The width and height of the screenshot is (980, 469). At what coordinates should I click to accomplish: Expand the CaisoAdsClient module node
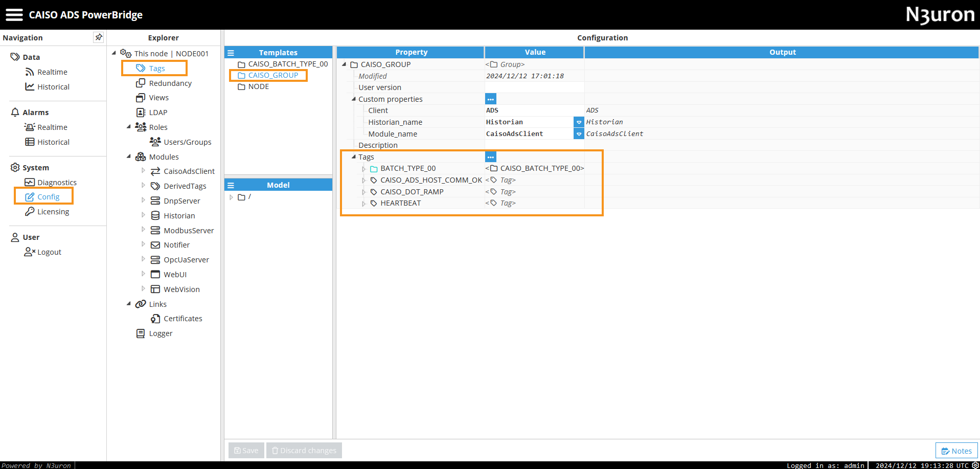143,171
